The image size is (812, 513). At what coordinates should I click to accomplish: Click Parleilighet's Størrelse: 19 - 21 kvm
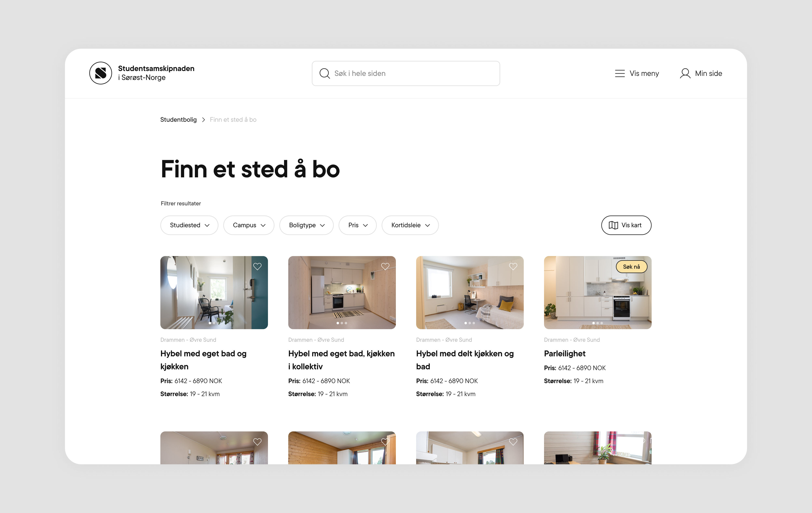[574, 381]
